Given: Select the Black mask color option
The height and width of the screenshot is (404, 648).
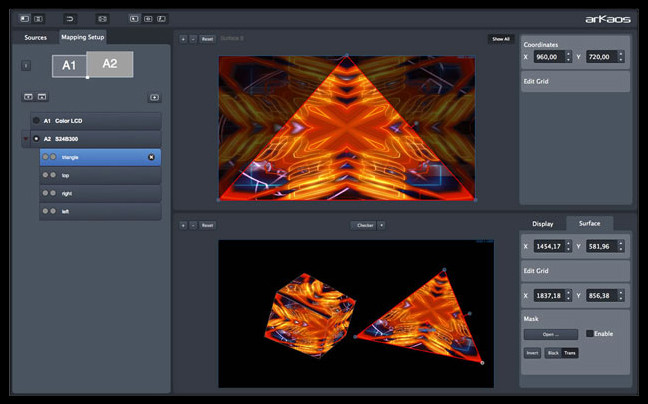Looking at the screenshot, I should 553,353.
